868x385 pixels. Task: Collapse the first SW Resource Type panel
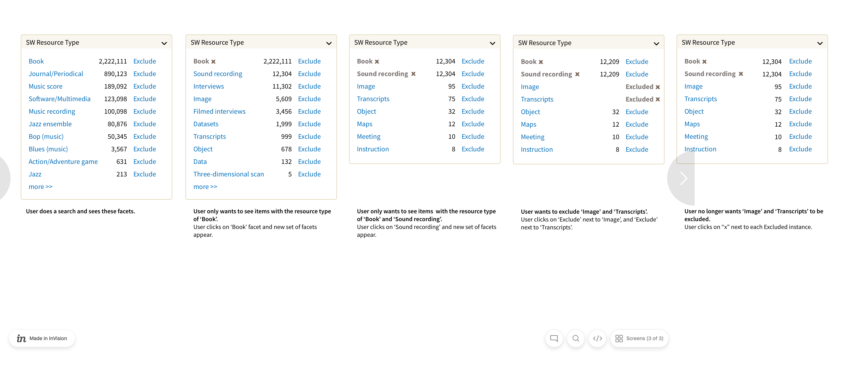[x=164, y=43]
